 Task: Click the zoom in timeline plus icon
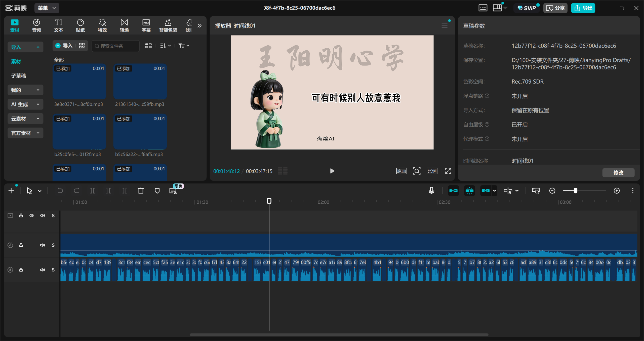617,191
